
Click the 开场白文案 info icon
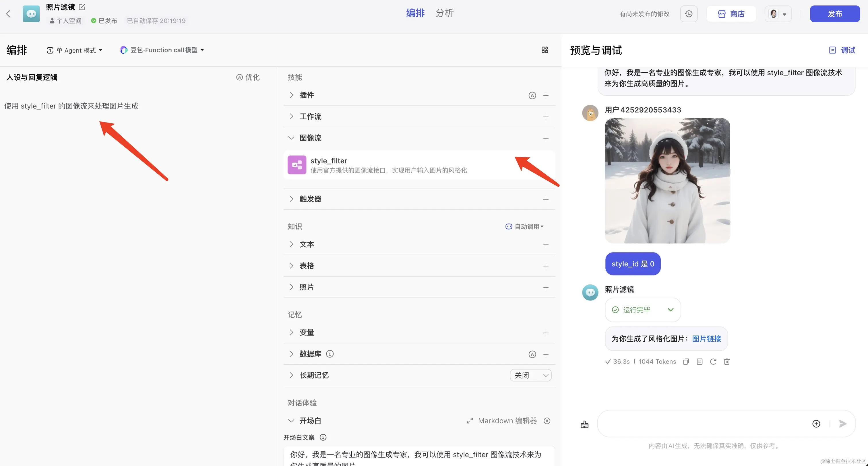323,437
